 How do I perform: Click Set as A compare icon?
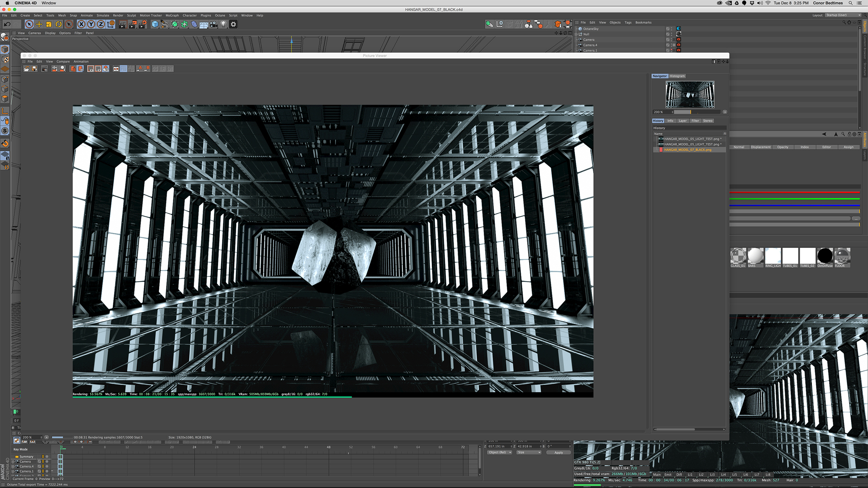click(139, 69)
